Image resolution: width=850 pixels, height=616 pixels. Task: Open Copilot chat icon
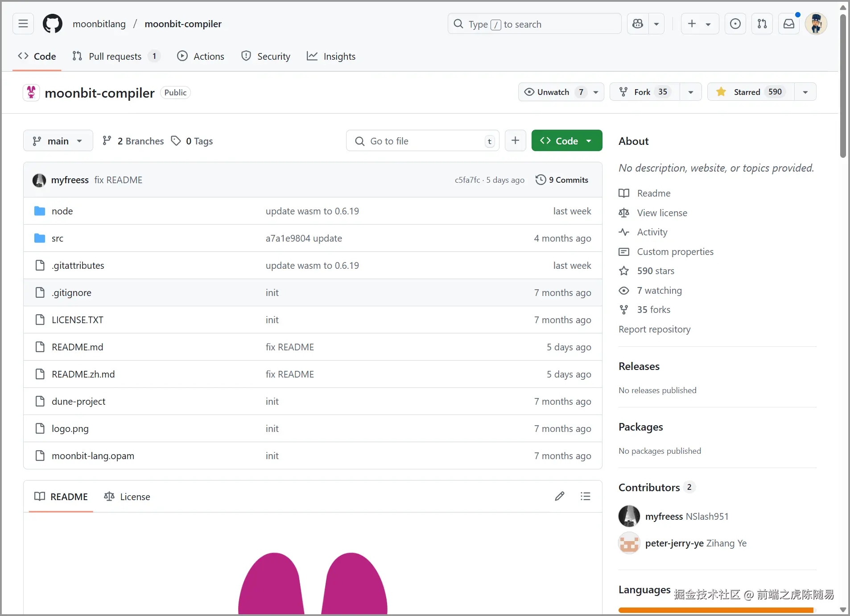coord(638,24)
